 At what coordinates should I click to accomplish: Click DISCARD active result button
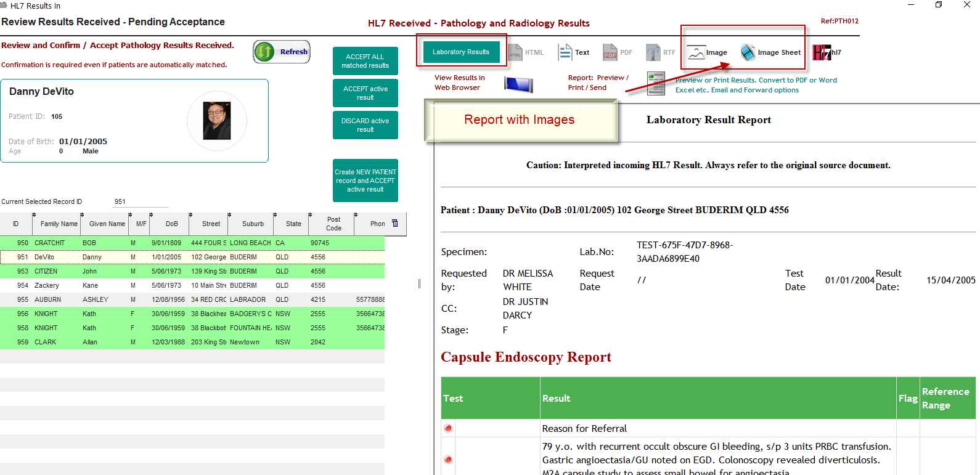(x=365, y=125)
